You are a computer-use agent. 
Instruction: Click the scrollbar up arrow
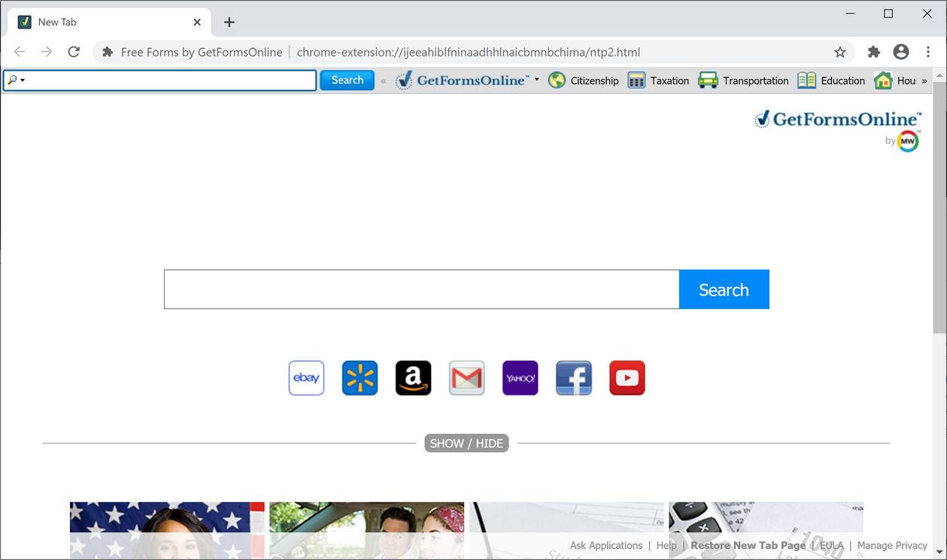pyautogui.click(x=939, y=75)
